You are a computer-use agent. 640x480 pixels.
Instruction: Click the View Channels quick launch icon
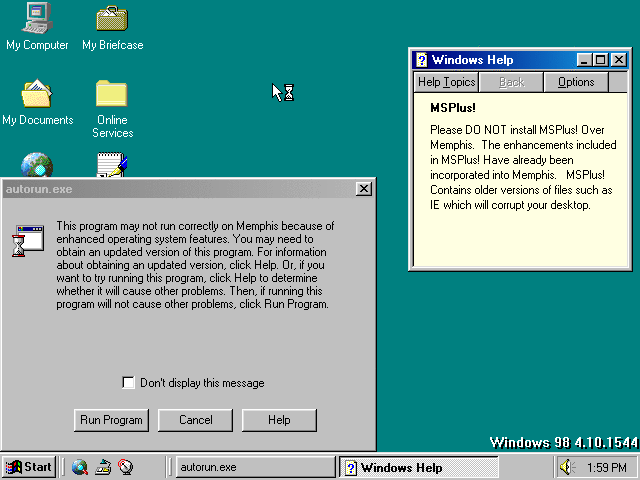(x=126, y=467)
